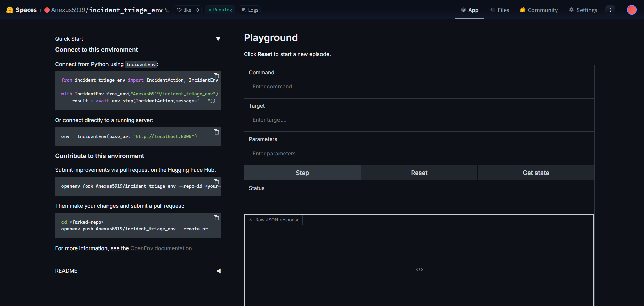Click the Status label
Viewport: 644px width, 306px height.
[x=257, y=188]
